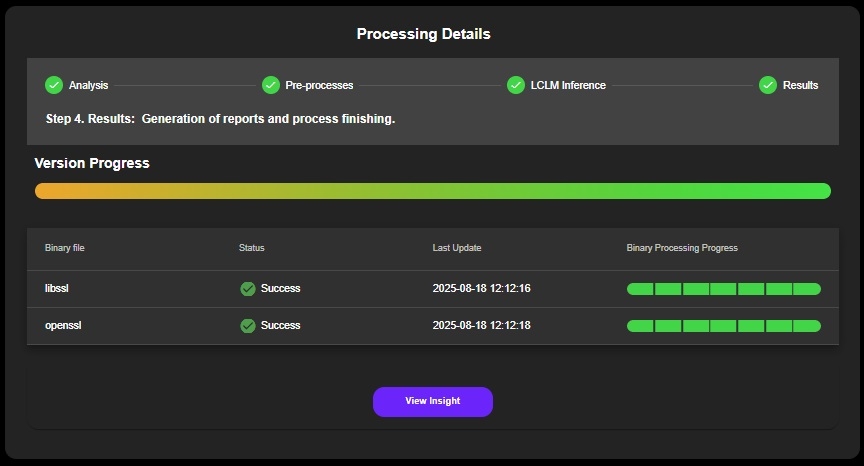Click the libssl binary processing progress bar
Screen dimensions: 864x466
[x=723, y=289]
